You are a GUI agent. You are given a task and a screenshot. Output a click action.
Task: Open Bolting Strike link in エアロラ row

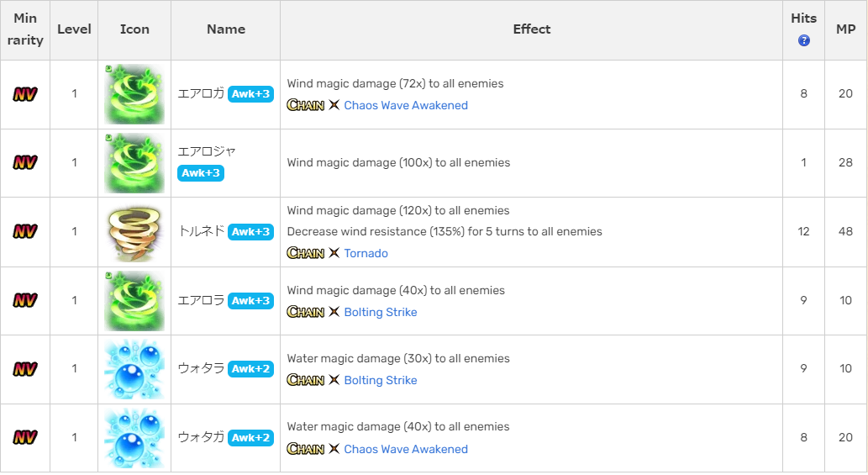pos(381,312)
